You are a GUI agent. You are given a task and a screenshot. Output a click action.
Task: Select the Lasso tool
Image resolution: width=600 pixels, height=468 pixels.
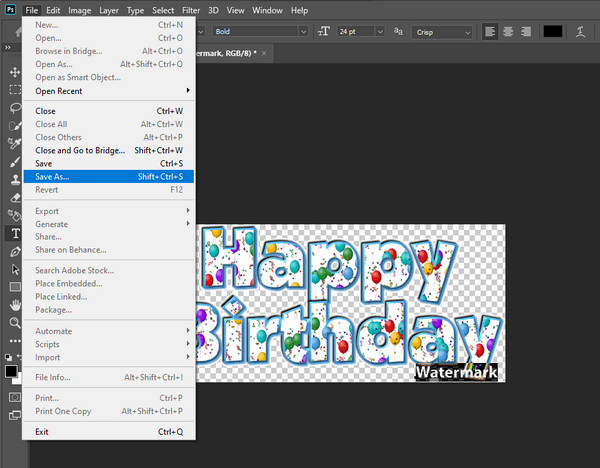point(15,108)
